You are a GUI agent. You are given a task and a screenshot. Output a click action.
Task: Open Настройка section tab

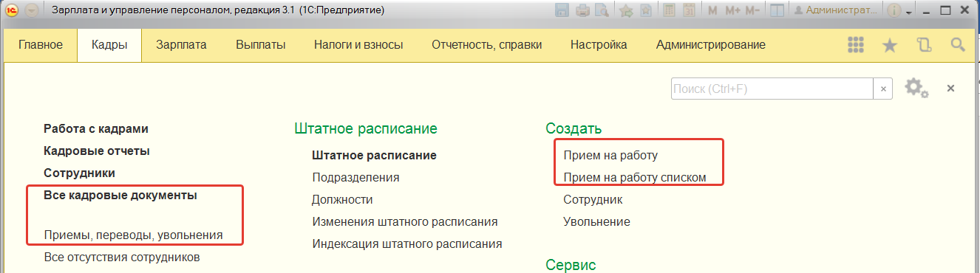point(599,45)
